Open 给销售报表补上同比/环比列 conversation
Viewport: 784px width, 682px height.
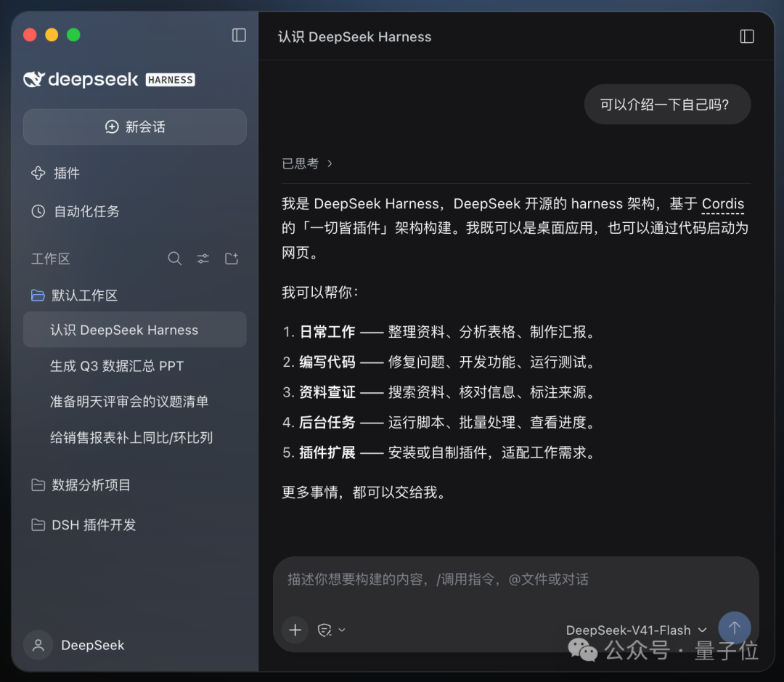tap(131, 437)
